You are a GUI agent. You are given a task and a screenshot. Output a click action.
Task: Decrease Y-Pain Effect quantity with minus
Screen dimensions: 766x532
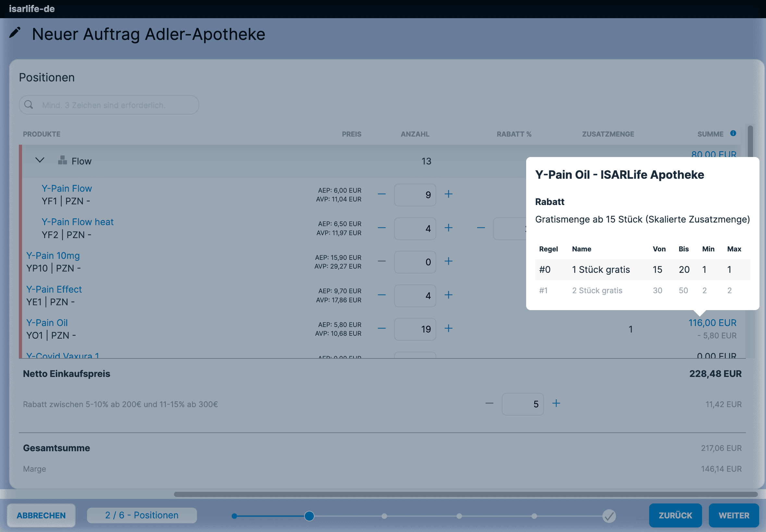(x=381, y=295)
